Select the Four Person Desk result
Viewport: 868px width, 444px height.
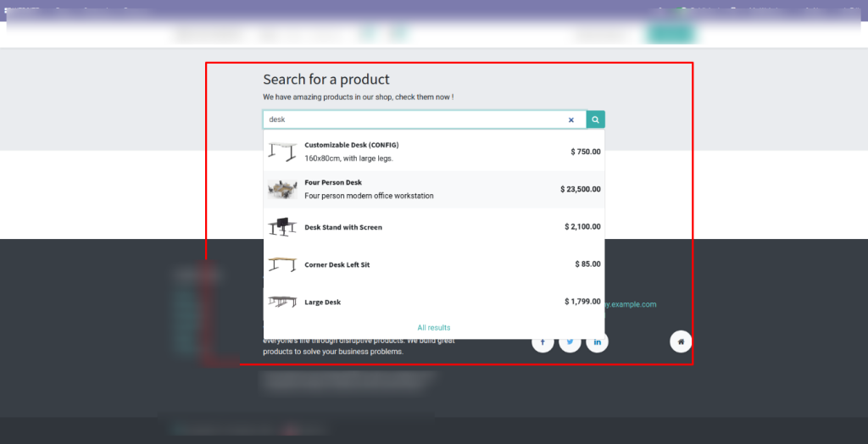434,189
